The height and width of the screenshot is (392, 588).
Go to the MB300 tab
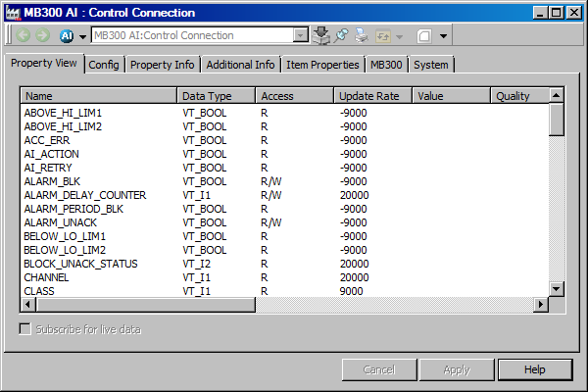(x=386, y=65)
